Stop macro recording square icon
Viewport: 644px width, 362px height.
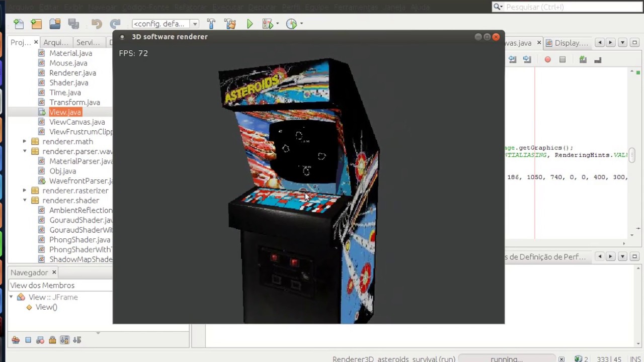coord(562,59)
